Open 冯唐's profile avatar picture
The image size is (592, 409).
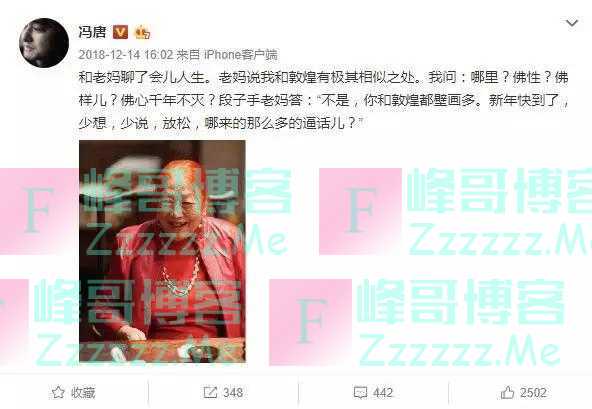(x=44, y=43)
